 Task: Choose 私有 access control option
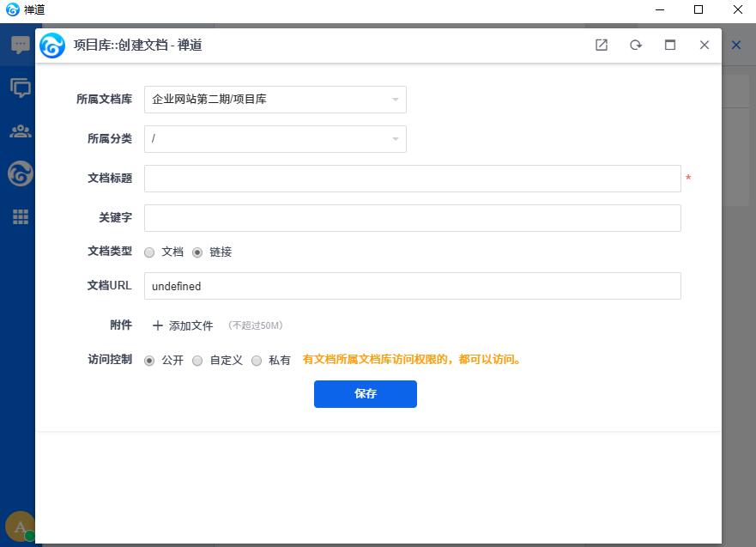pyautogui.click(x=257, y=361)
